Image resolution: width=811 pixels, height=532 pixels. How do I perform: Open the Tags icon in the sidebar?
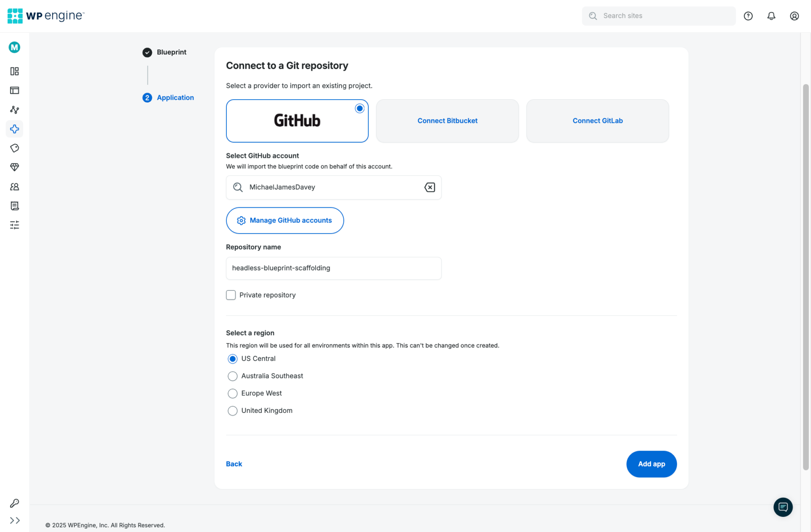[x=14, y=148]
